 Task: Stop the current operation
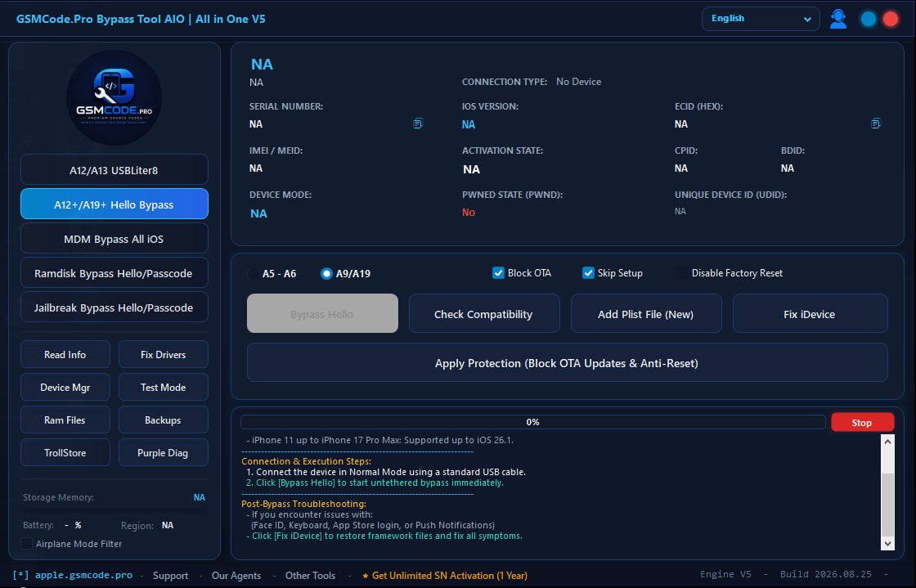click(862, 422)
